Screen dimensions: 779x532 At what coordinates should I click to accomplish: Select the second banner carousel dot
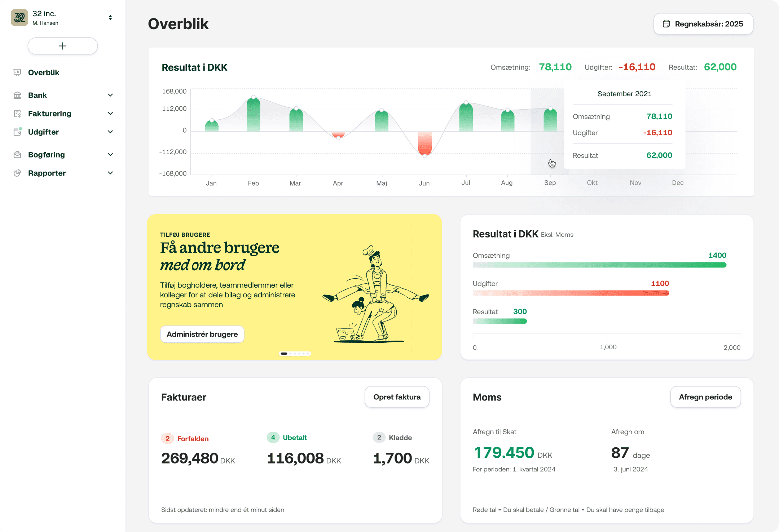pos(291,354)
